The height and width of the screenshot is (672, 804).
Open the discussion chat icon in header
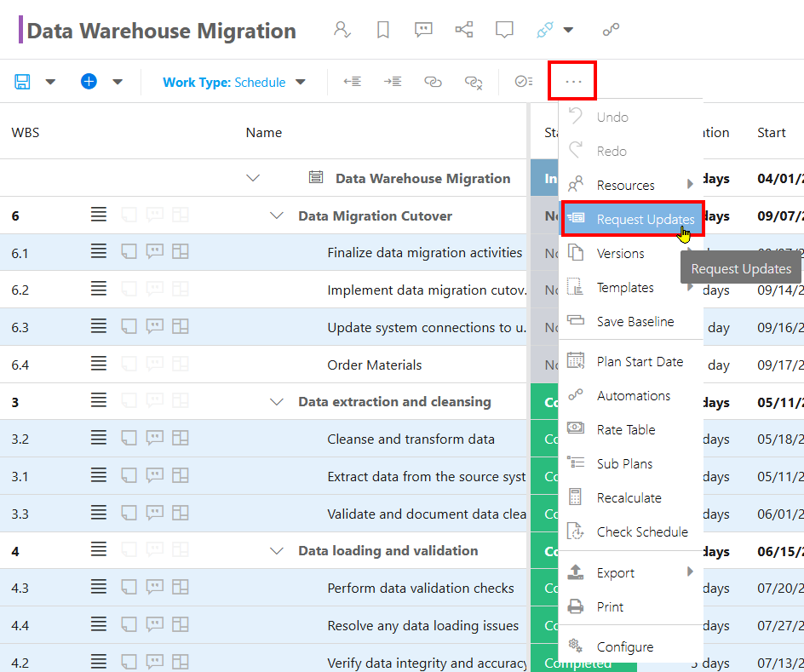click(423, 30)
